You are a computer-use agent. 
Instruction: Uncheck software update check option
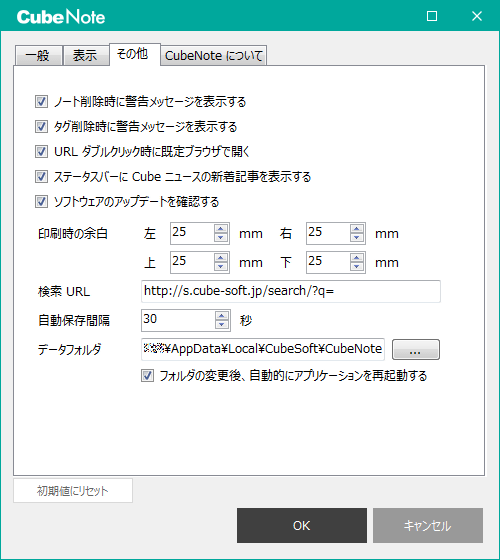pos(41,202)
